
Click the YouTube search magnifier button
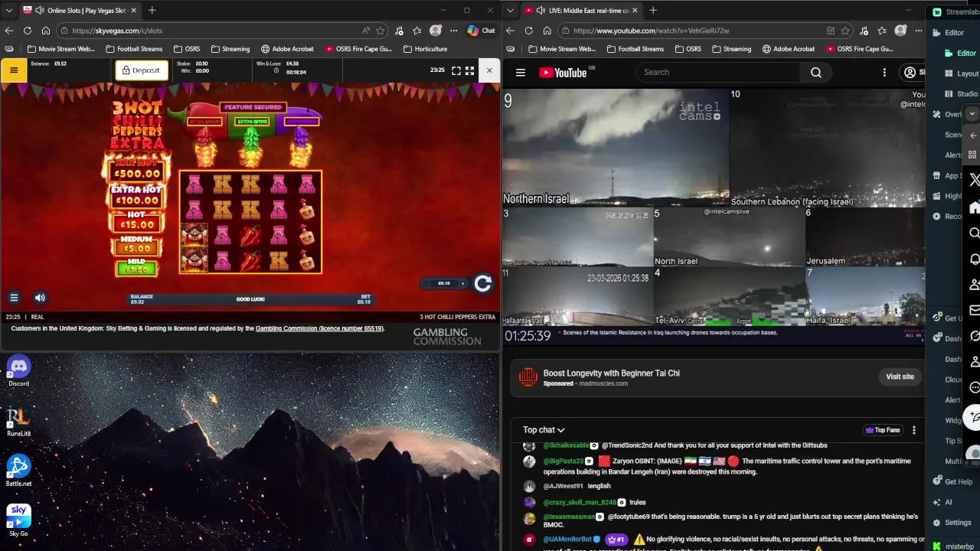click(816, 73)
